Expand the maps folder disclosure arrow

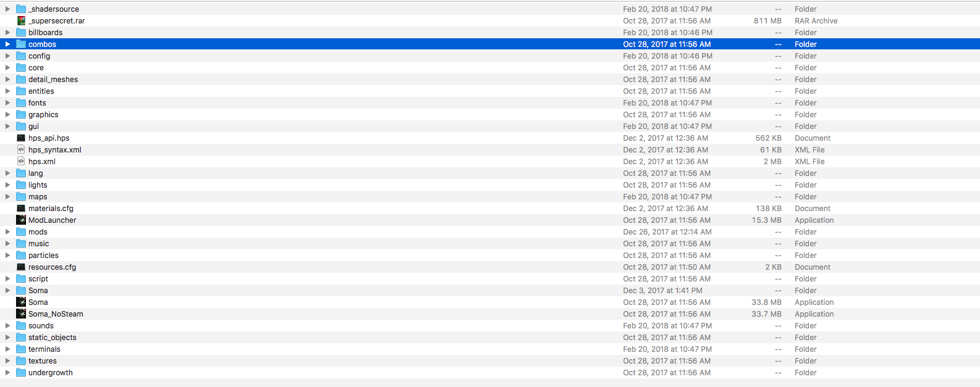pyautogui.click(x=7, y=197)
